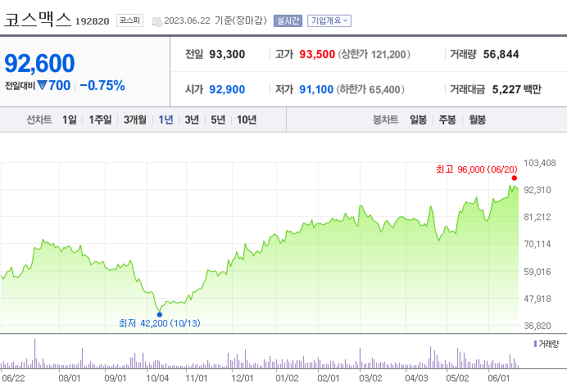The width and height of the screenshot is (567, 392).
Task: Click the 고가 value 93,500
Action: 317,55
